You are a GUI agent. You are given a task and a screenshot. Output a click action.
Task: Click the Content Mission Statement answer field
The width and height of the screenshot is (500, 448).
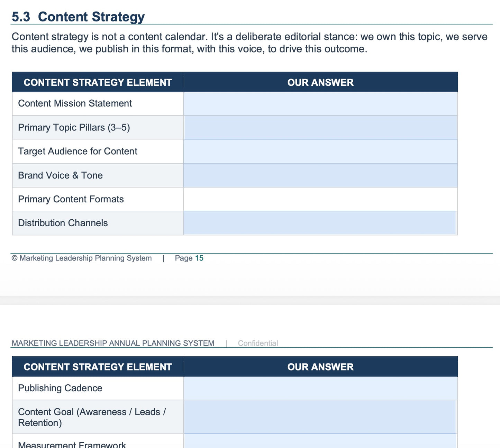tap(320, 103)
